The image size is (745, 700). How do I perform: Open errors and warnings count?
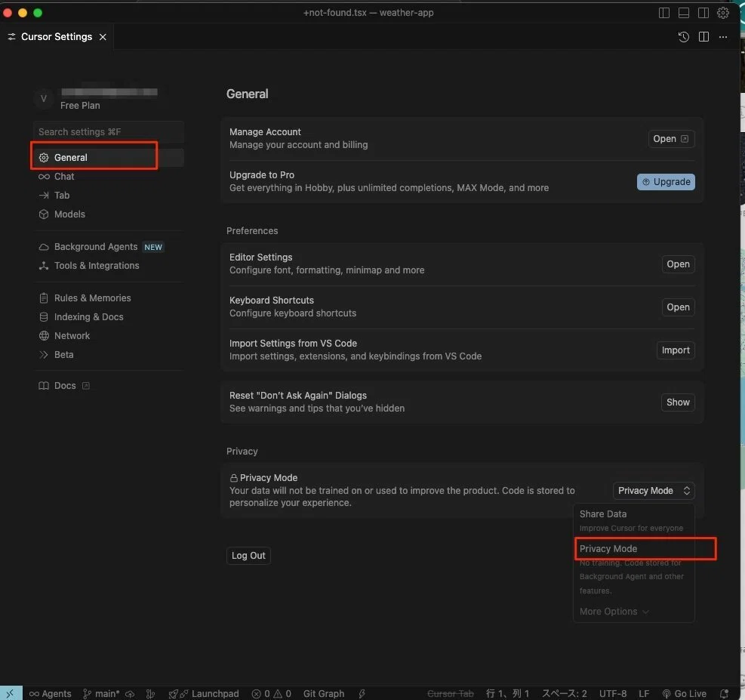[271, 693]
